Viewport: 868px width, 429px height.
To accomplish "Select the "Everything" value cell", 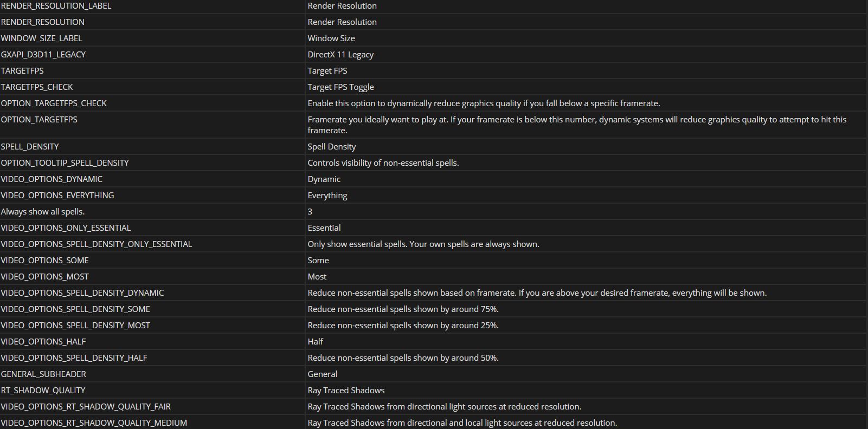I will [x=327, y=196].
